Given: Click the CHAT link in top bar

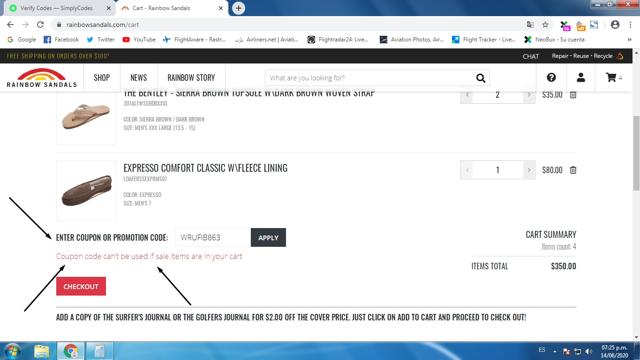Looking at the screenshot, I should 531,56.
